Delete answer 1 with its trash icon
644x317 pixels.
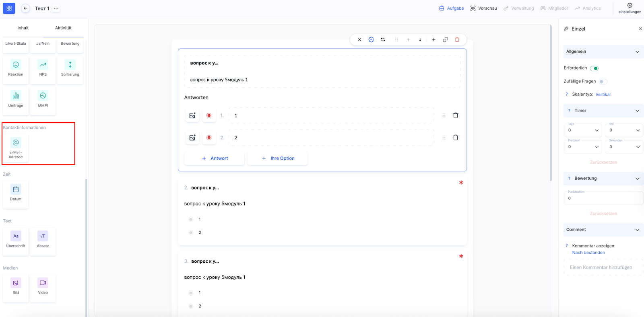456,115
